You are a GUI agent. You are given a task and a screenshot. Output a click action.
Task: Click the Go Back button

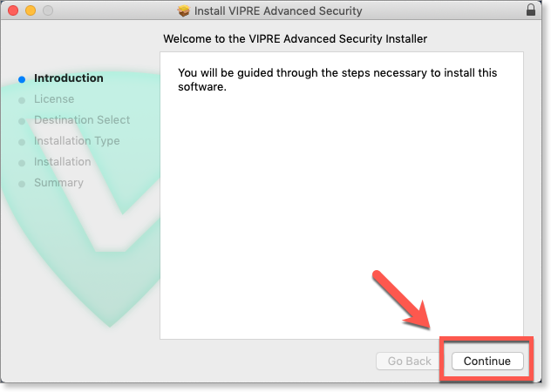410,361
